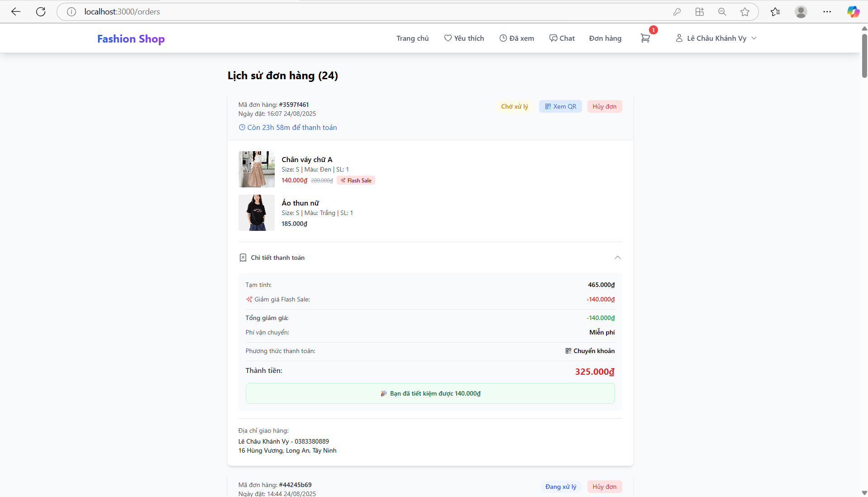
Task: Click the heart icon of Yêu thích
Action: [x=448, y=38]
